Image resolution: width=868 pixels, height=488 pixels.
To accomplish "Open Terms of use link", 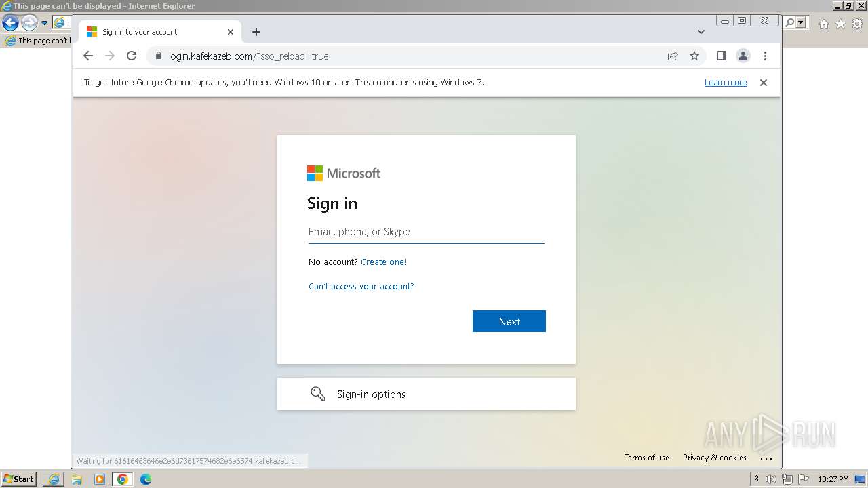I will 647,457.
